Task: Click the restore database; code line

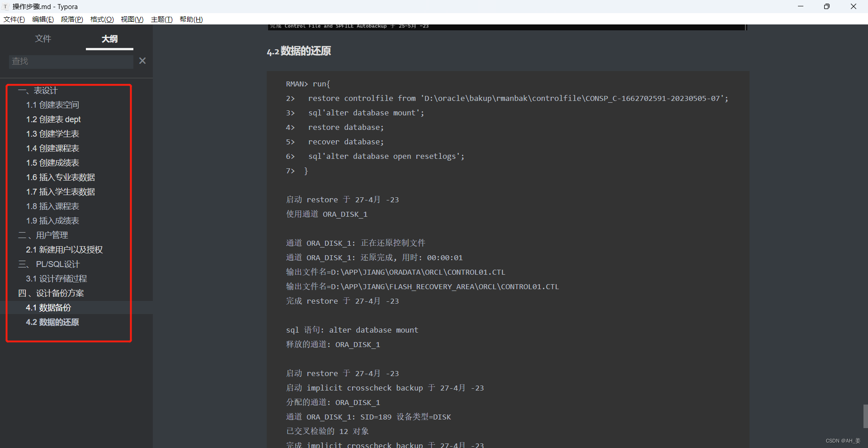Action: (x=335, y=128)
